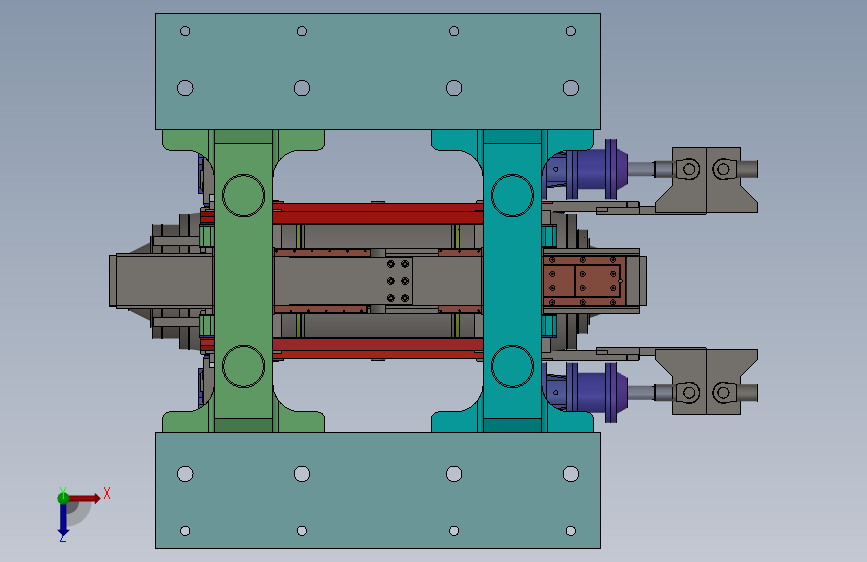Select the cyan frame upright column
Viewport: 867px width, 562px height.
click(513, 281)
